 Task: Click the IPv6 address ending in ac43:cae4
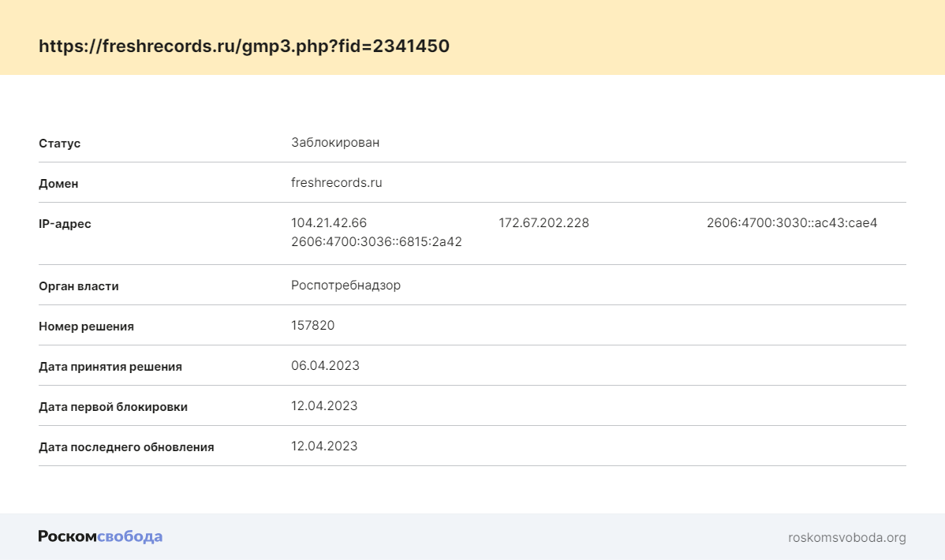792,223
